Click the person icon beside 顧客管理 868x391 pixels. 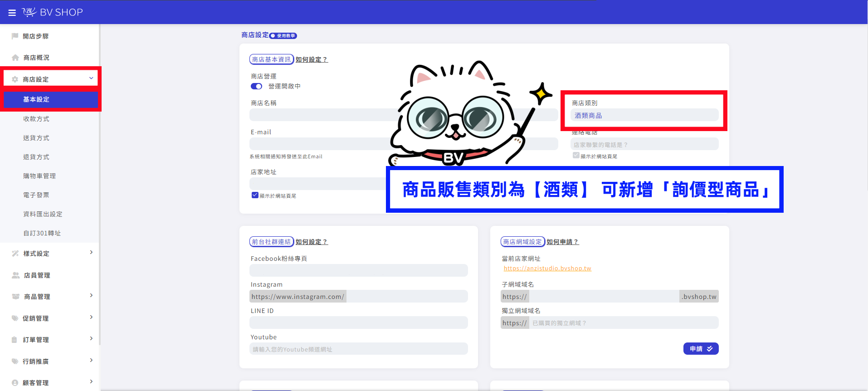[15, 383]
